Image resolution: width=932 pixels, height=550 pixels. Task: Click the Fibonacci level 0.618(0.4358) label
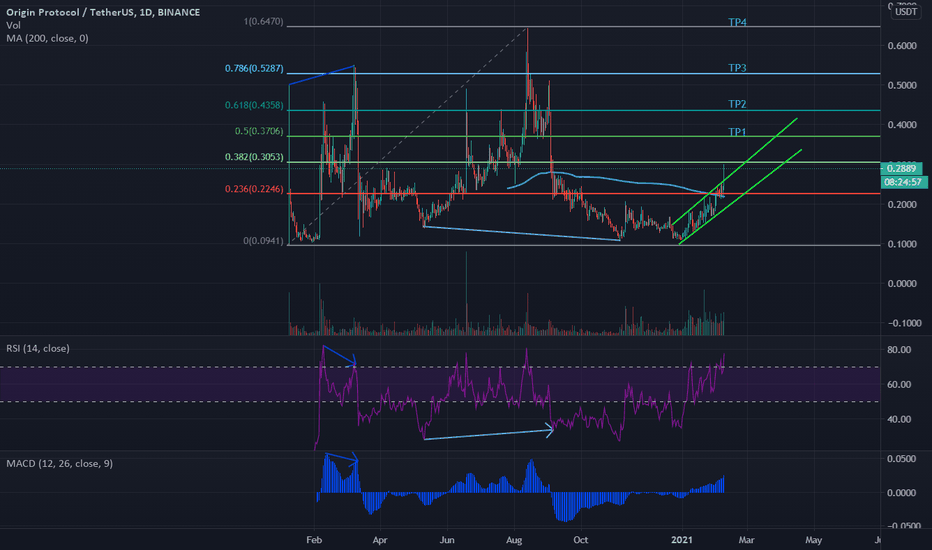click(254, 105)
